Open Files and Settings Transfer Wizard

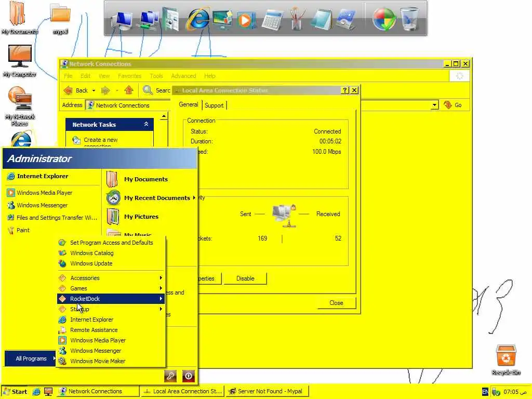pyautogui.click(x=52, y=218)
